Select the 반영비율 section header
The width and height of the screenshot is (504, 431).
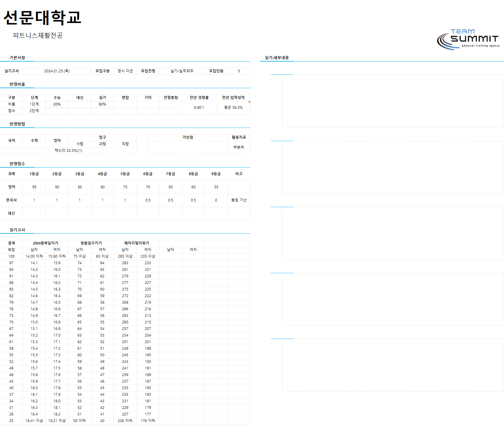pos(17,84)
